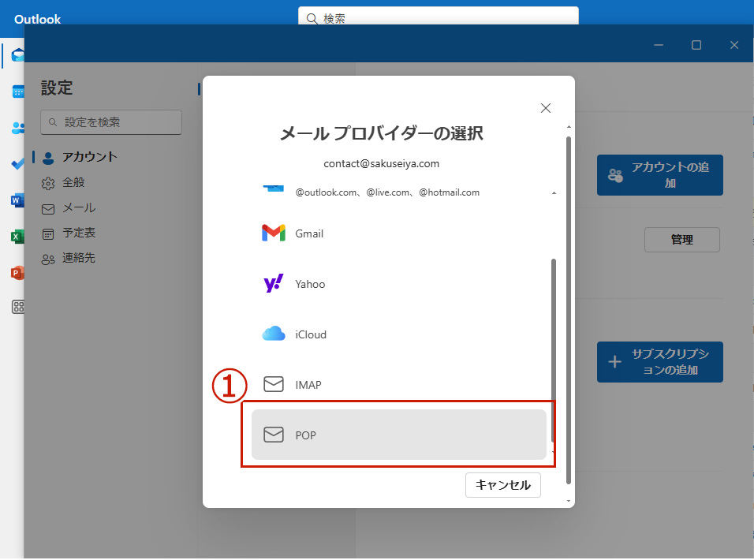This screenshot has width=754, height=560.
Task: Click the gear icon beside 全般
Action: coord(48,184)
